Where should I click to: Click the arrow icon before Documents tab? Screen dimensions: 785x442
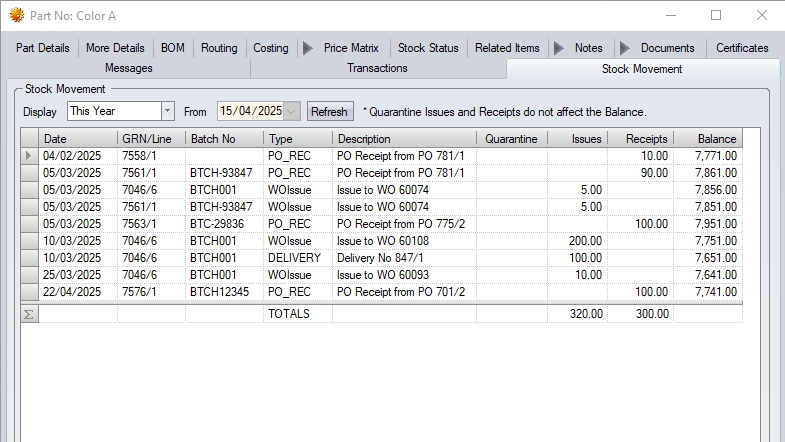click(625, 48)
